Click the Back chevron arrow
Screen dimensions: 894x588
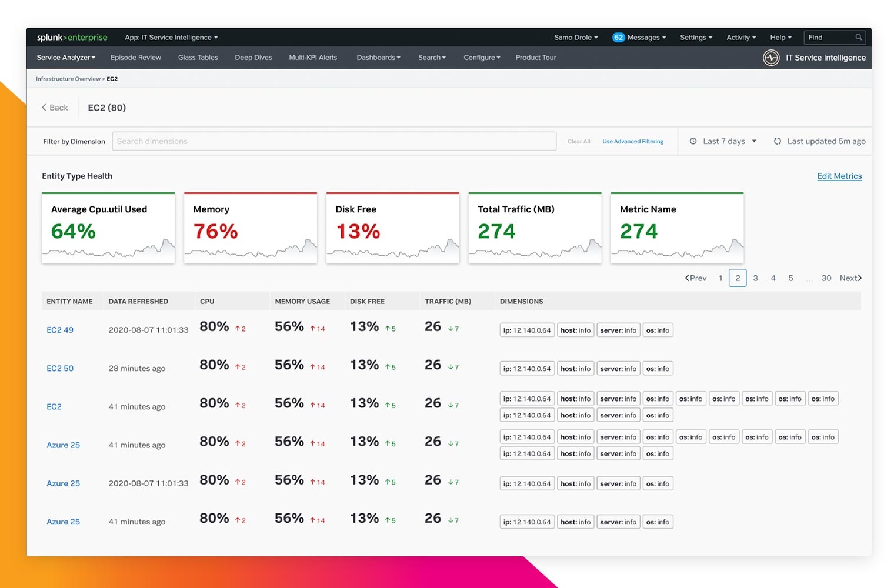click(x=44, y=108)
